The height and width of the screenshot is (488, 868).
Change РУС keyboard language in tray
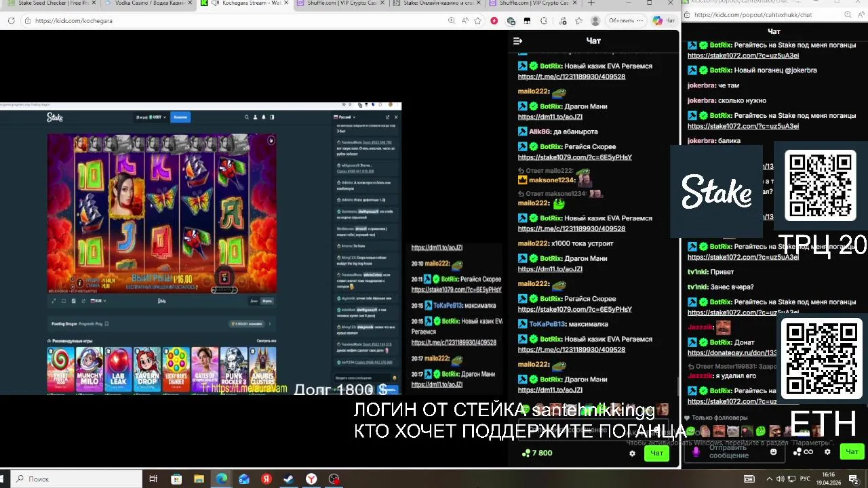[x=806, y=479]
